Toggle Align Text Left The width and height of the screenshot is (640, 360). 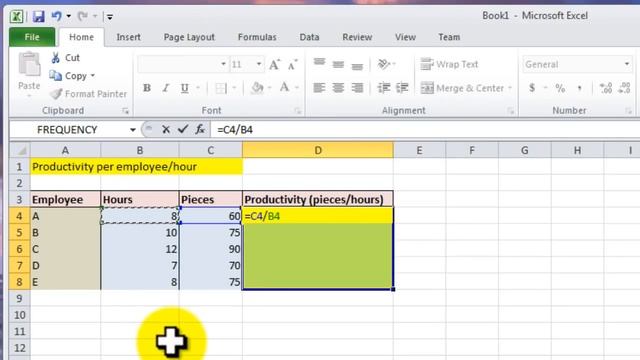319,88
